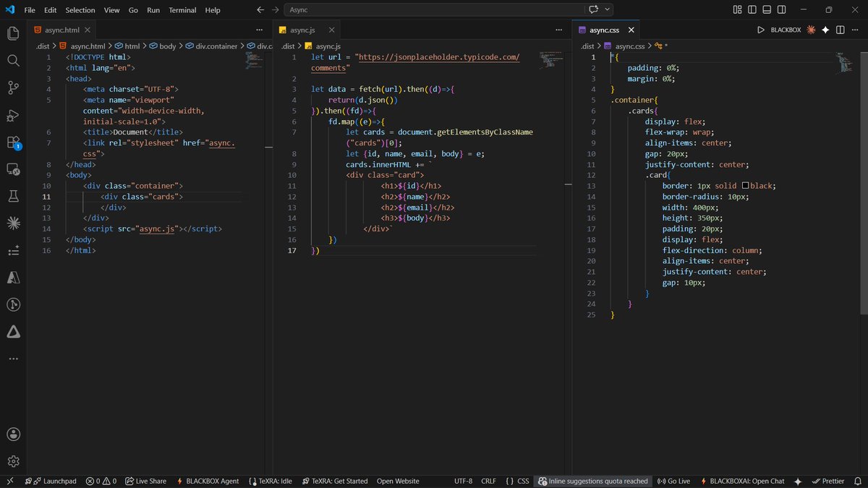Toggle the bottom Panel from the title bar
868x488 pixels.
tap(767, 10)
